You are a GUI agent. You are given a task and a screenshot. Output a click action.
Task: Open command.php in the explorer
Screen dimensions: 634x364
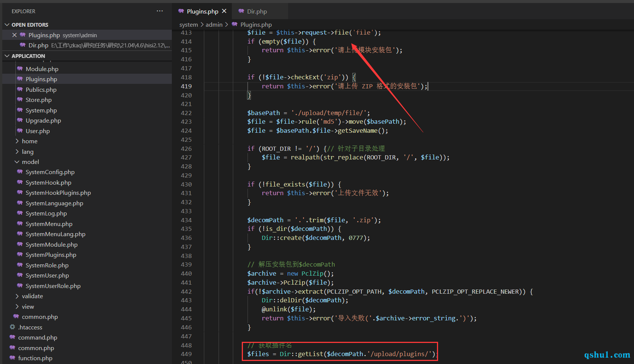pyautogui.click(x=38, y=338)
